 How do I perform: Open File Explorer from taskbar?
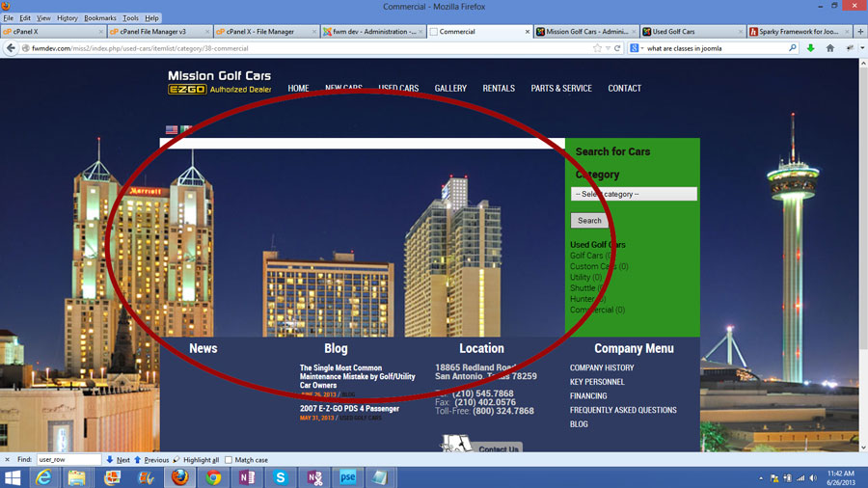(x=77, y=477)
